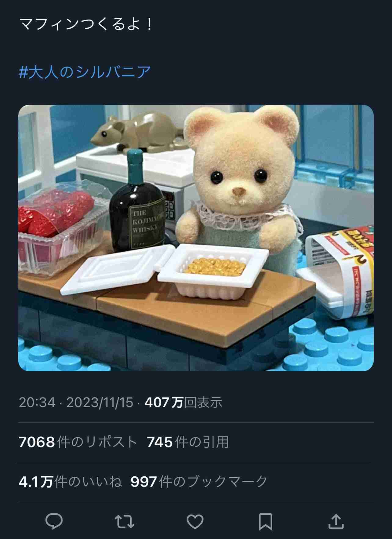The width and height of the screenshot is (392, 539).
Task: Select the マフィンつくるよ！ tweet text
Action: pos(86,24)
